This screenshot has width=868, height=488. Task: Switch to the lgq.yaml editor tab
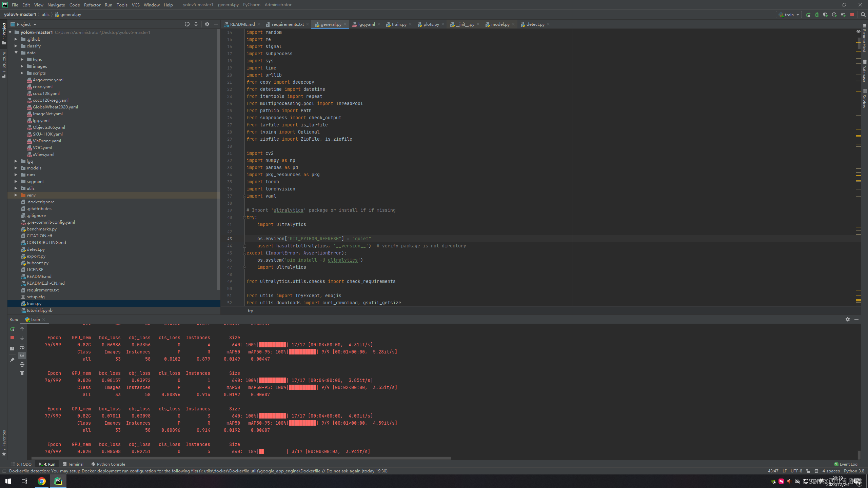click(x=366, y=24)
